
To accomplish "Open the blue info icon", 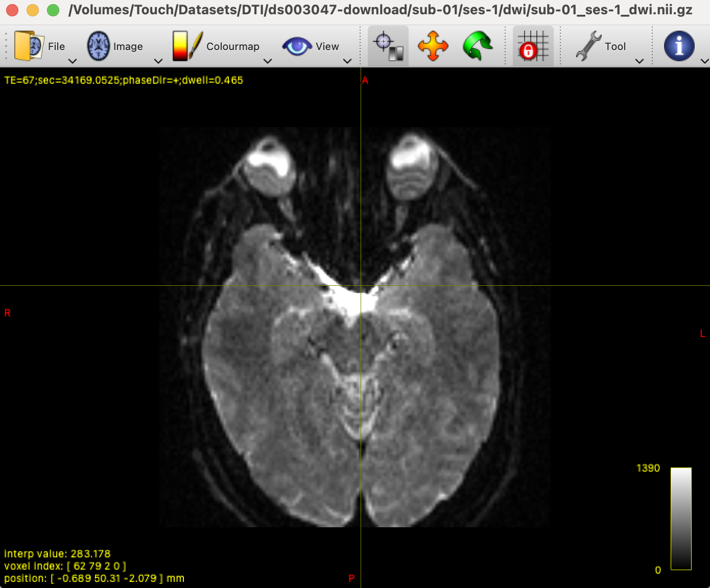I will coord(679,46).
